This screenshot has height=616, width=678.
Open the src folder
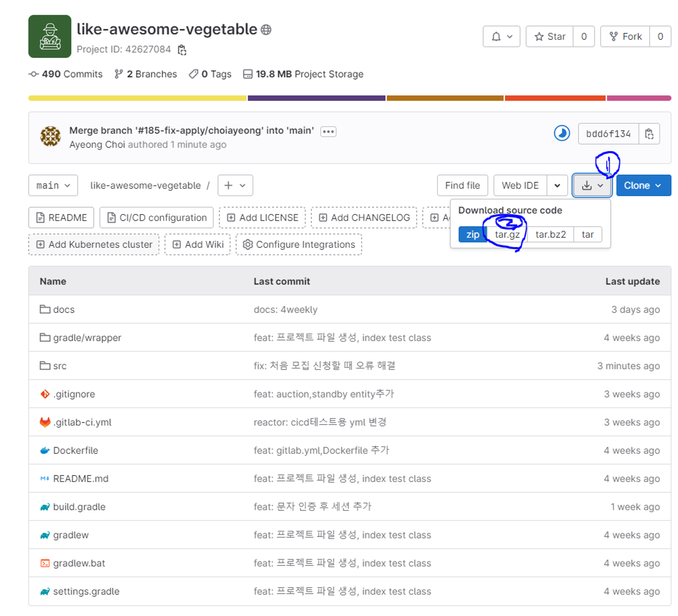pos(60,366)
